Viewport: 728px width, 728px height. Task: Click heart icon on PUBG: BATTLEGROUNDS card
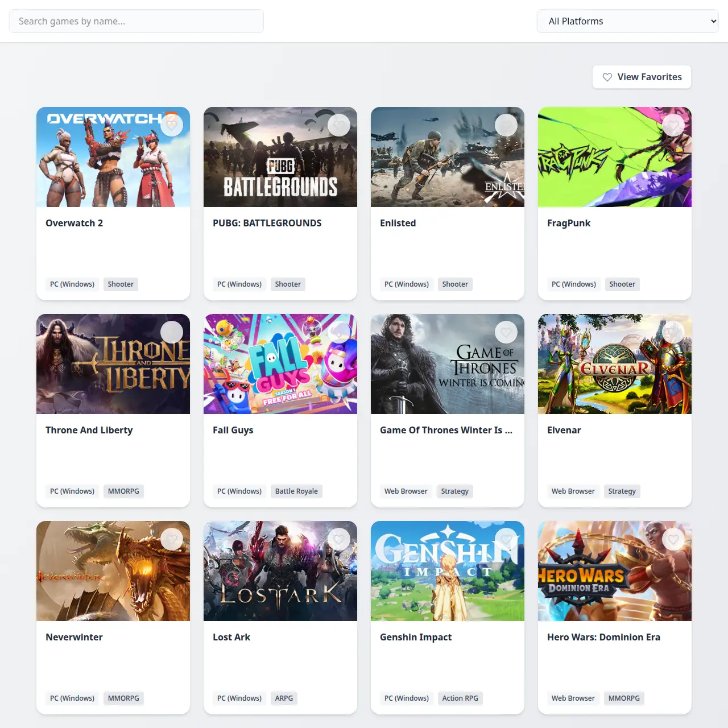click(338, 125)
